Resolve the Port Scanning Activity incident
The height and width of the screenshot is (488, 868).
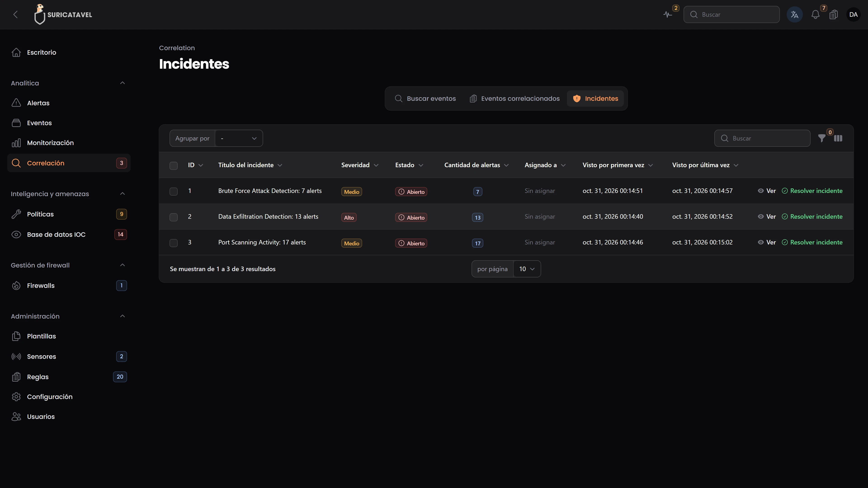812,242
